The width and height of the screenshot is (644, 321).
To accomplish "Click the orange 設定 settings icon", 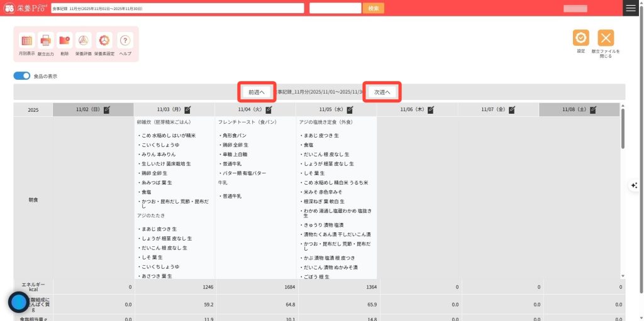I will 580,38.
